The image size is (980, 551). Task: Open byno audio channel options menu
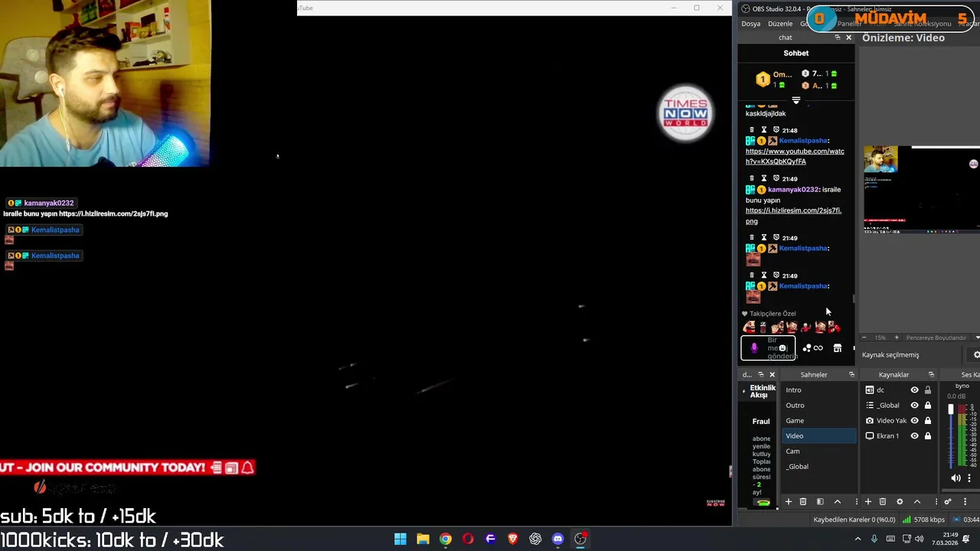click(x=969, y=478)
